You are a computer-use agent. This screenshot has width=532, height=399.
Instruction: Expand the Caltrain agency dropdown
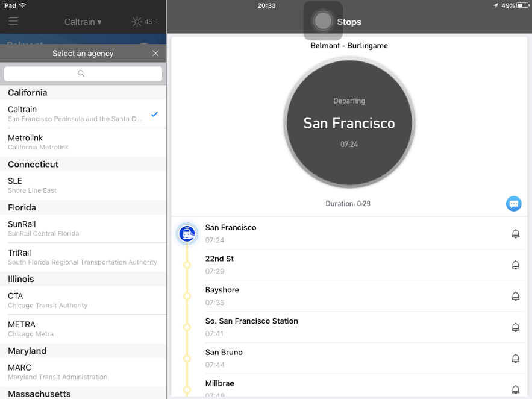pyautogui.click(x=83, y=22)
